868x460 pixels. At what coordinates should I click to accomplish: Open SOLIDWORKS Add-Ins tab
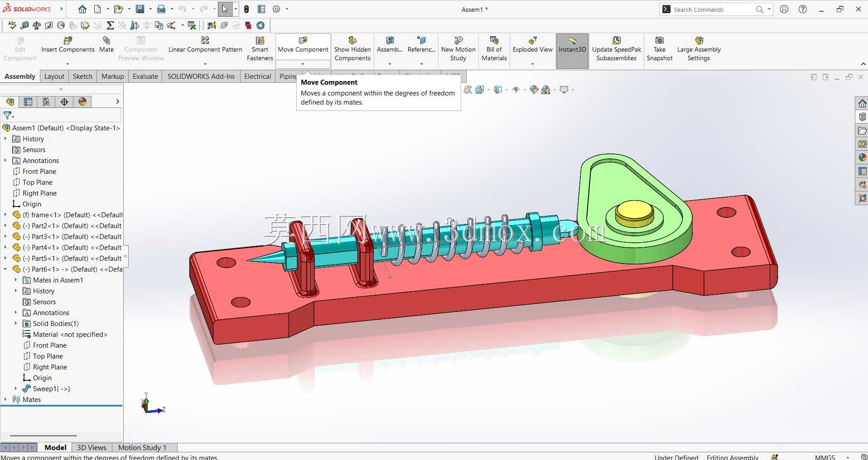tap(201, 77)
